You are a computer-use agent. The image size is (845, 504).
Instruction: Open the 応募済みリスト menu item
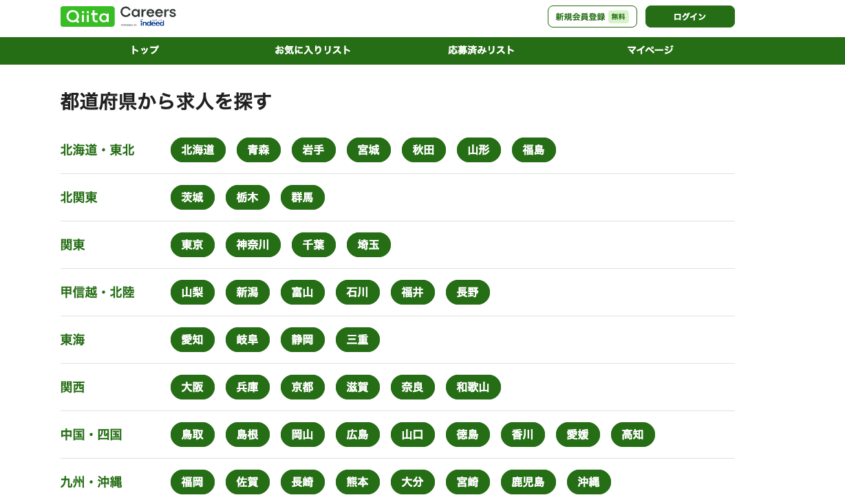click(x=481, y=50)
